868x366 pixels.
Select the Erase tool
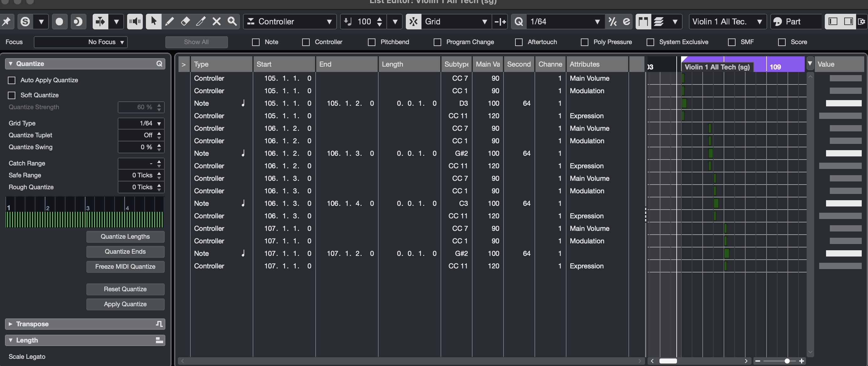point(185,22)
